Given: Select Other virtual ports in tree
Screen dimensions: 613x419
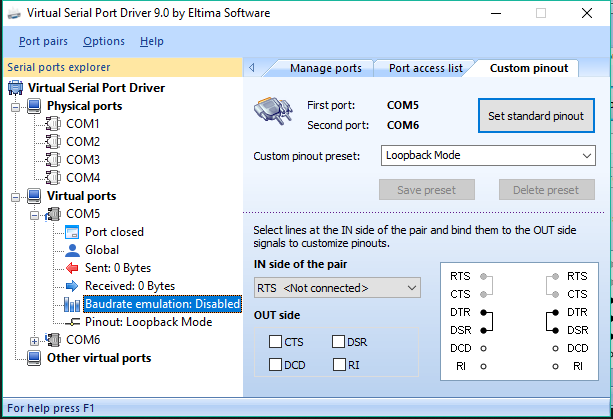Looking at the screenshot, I should click(x=99, y=358).
